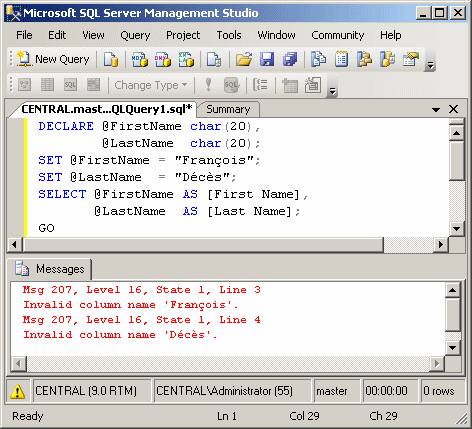Select the Messages tab
Viewport: 472px width, 429px height.
coord(49,269)
